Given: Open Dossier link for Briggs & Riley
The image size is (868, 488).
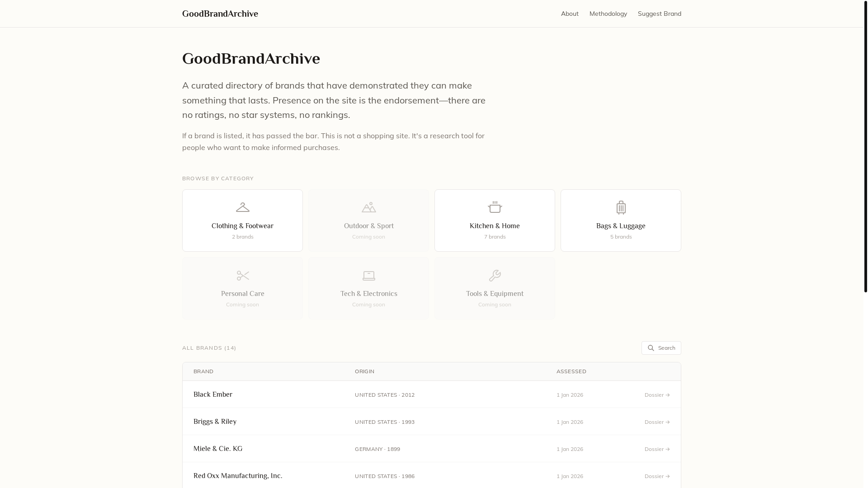Looking at the screenshot, I should [x=657, y=422].
